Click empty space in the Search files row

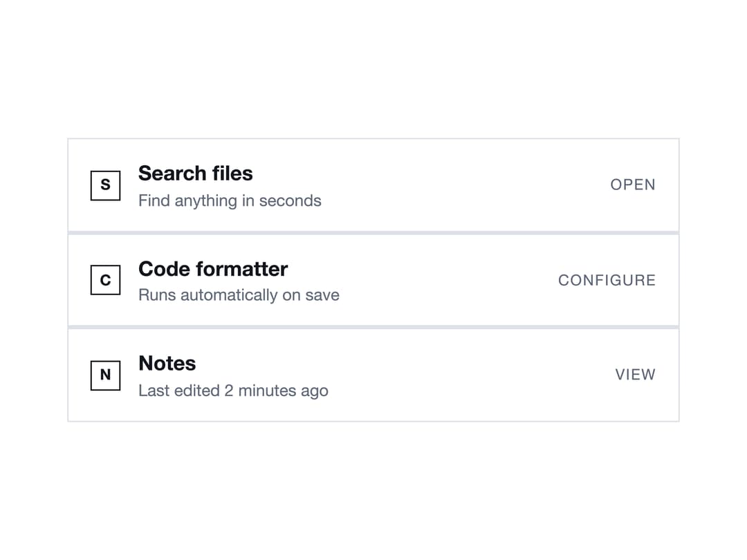click(452, 185)
